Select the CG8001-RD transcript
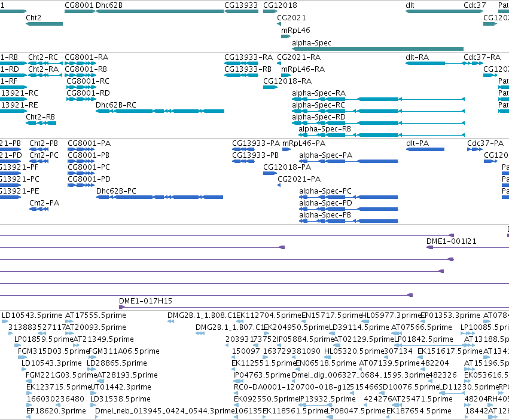Viewport: 509px width, 420px height. point(81,99)
